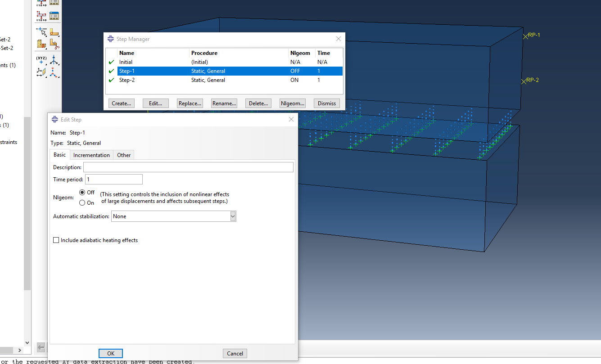Click the green check mark beside Initial
The height and width of the screenshot is (364, 601).
point(111,62)
